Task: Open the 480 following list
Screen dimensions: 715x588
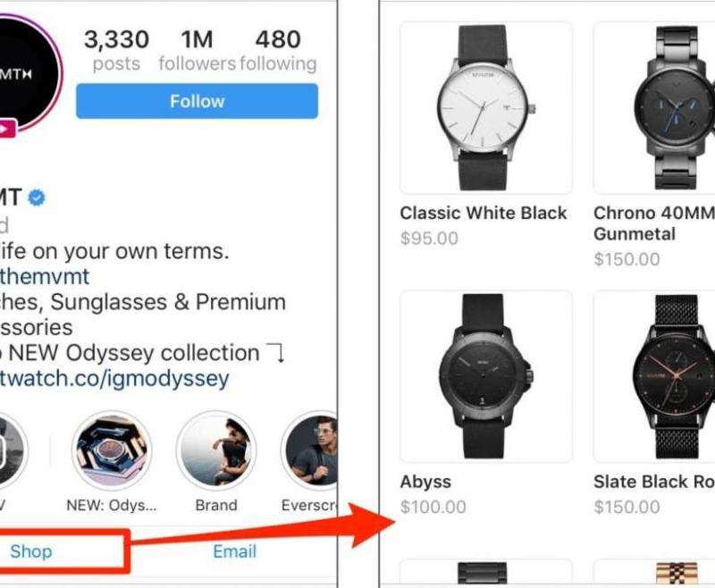Action: [278, 50]
